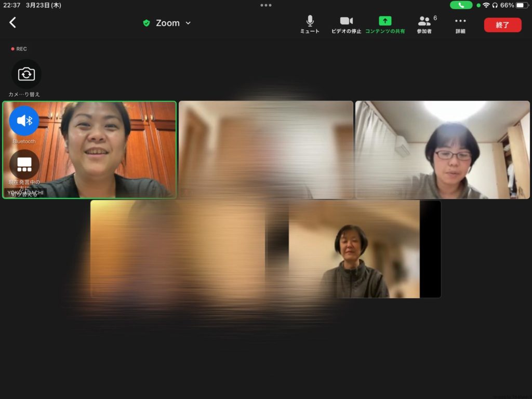Image resolution: width=532 pixels, height=399 pixels.
Task: Tap the three-dot multitasking handle at top
Action: coord(266,5)
